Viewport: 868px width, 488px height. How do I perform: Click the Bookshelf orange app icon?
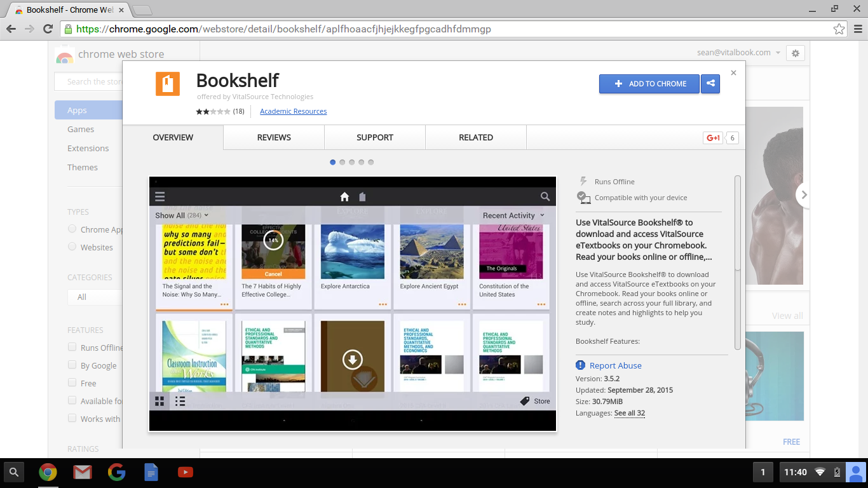[168, 84]
